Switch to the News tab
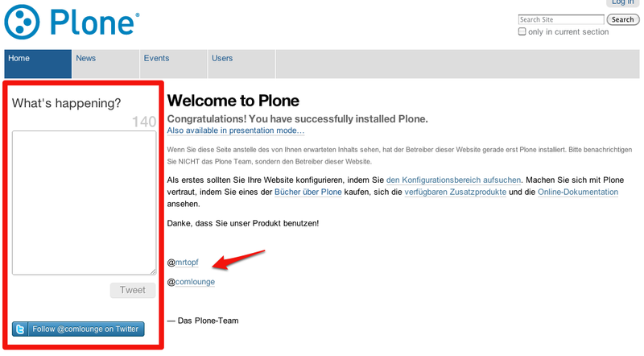 [86, 59]
